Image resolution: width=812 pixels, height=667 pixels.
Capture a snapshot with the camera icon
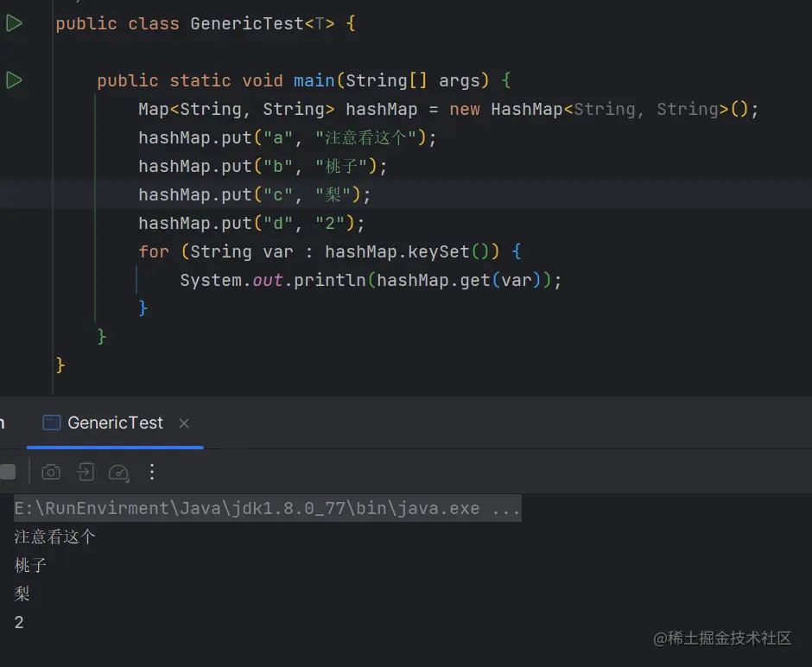click(x=51, y=472)
